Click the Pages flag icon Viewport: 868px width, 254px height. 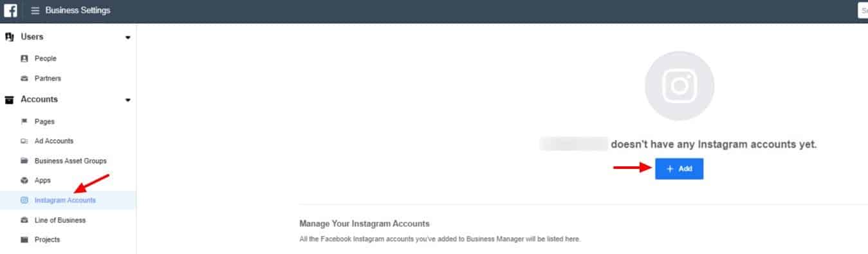(x=24, y=121)
